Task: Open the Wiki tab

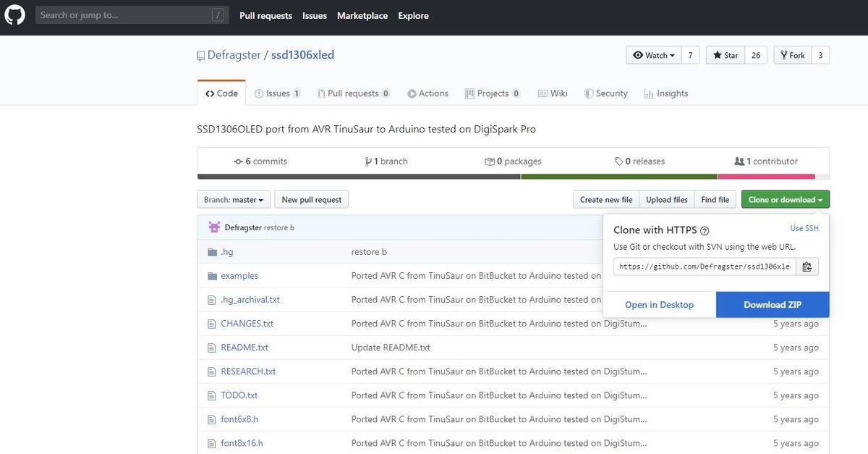Action: (x=553, y=93)
